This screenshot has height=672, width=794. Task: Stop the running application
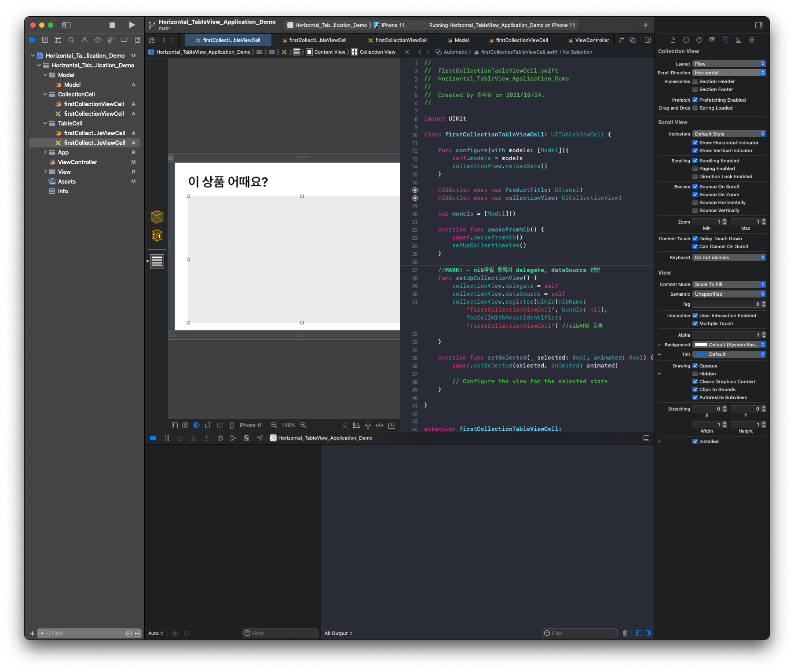112,25
